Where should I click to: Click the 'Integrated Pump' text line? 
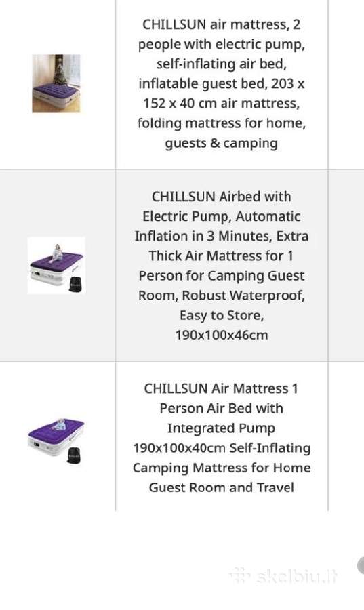click(x=221, y=428)
